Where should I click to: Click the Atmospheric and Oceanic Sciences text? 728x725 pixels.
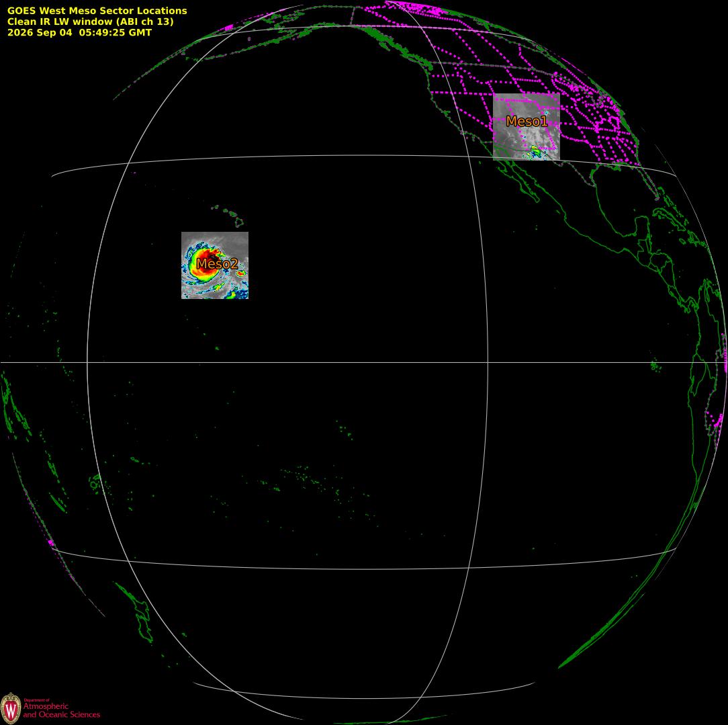click(x=61, y=710)
